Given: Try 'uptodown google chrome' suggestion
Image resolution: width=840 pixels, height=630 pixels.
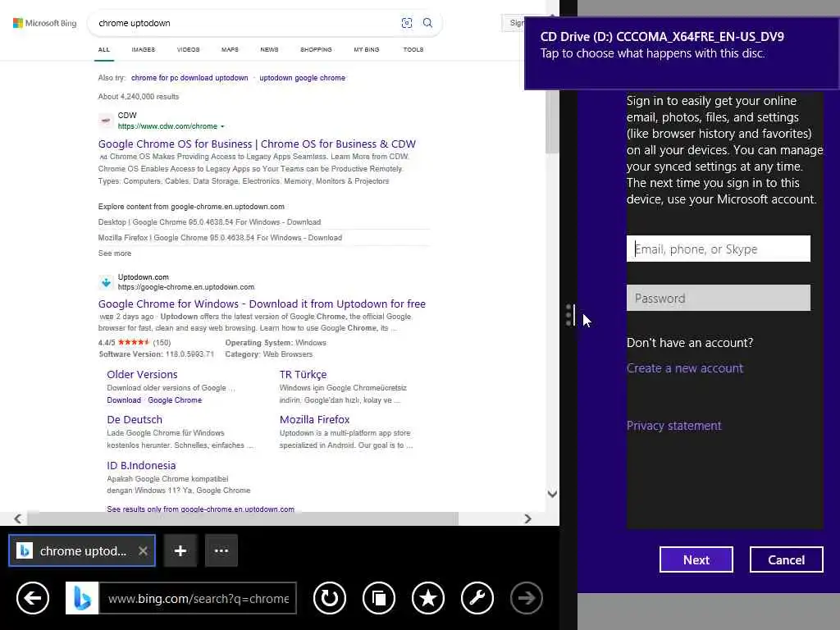Looking at the screenshot, I should point(302,78).
